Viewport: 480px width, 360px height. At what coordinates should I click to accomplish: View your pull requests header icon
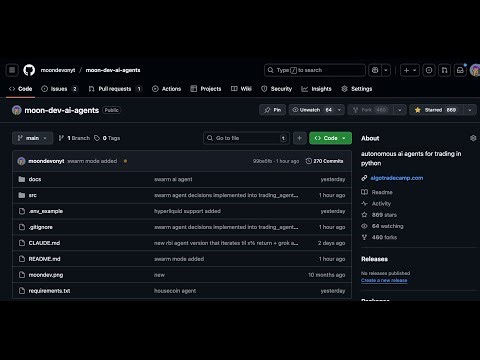444,70
